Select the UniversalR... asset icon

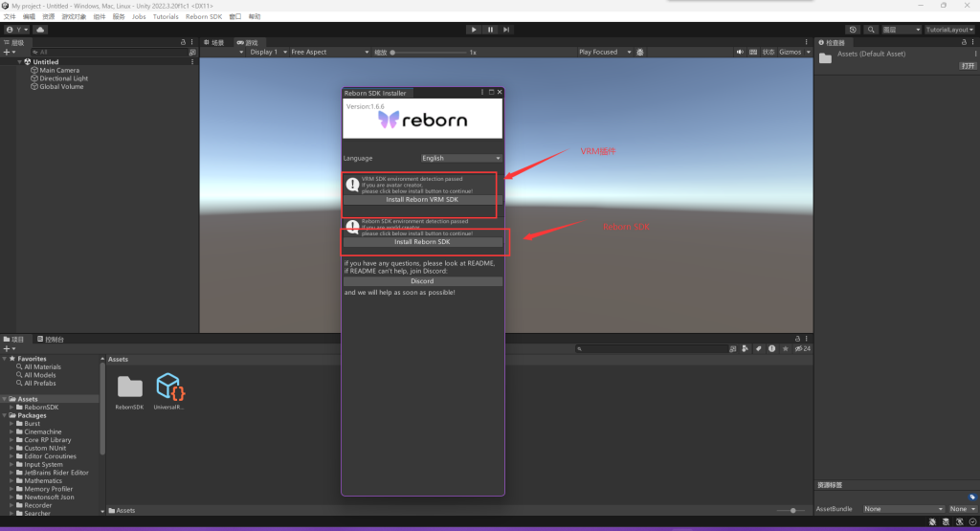click(169, 387)
